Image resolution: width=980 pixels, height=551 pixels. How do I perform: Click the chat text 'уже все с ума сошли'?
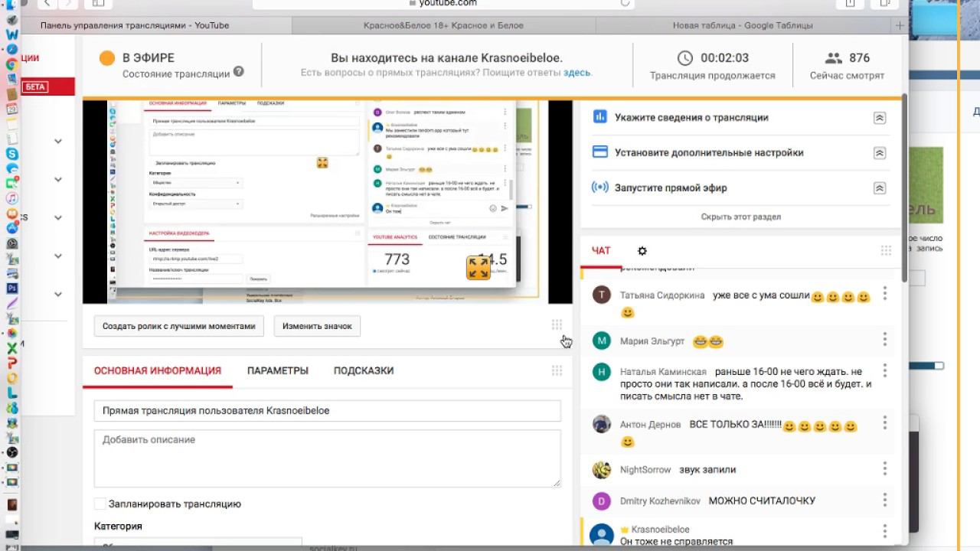click(761, 295)
